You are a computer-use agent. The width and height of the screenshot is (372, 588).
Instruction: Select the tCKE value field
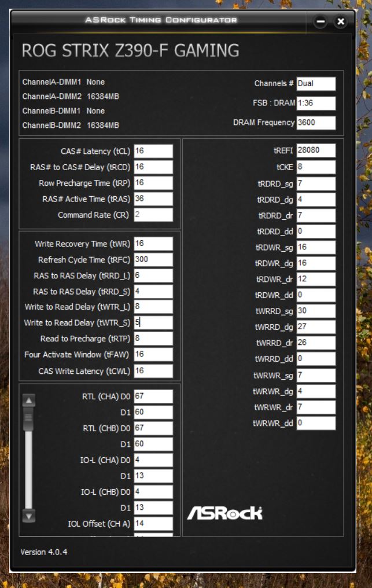coord(316,167)
